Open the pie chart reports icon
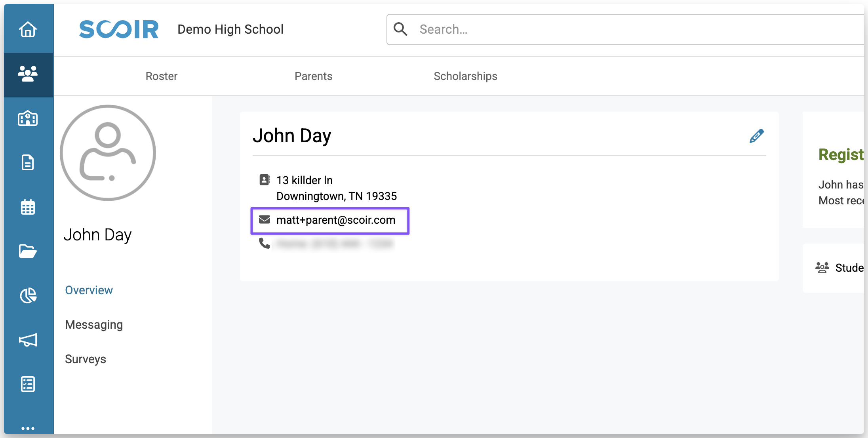This screenshot has height=438, width=868. tap(28, 295)
